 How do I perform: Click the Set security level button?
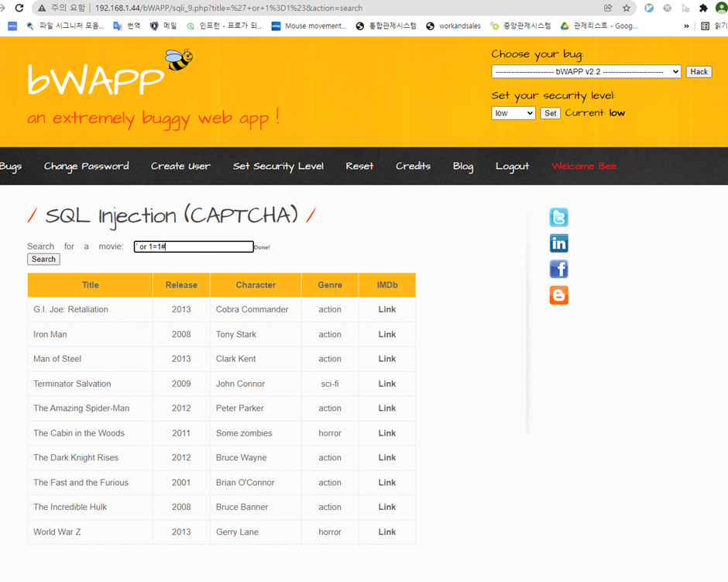[550, 113]
